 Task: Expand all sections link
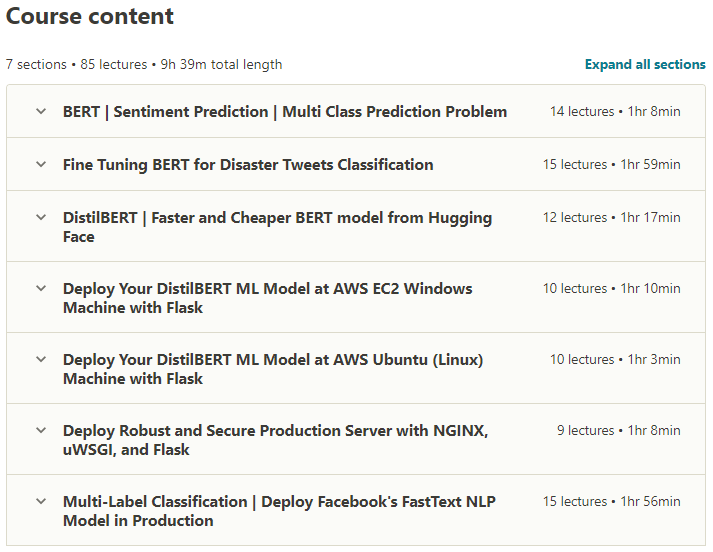[x=645, y=64]
